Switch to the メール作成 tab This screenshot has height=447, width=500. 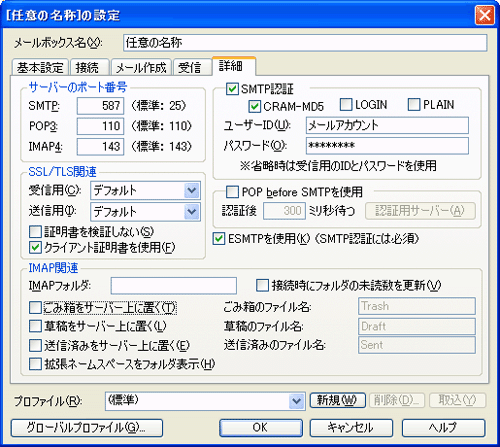coord(141,68)
